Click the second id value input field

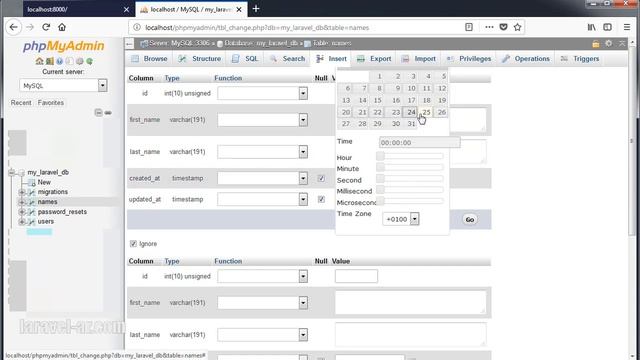pos(356,276)
